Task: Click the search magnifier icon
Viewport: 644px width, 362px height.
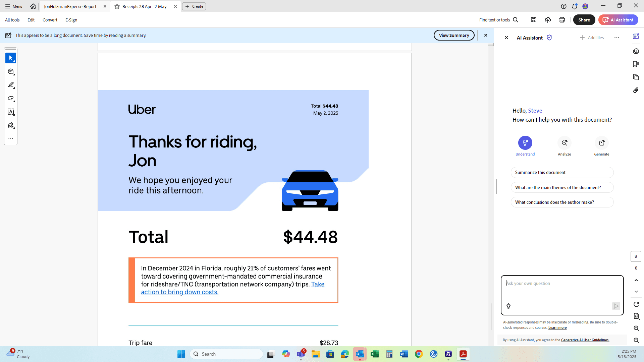Action: (x=516, y=20)
